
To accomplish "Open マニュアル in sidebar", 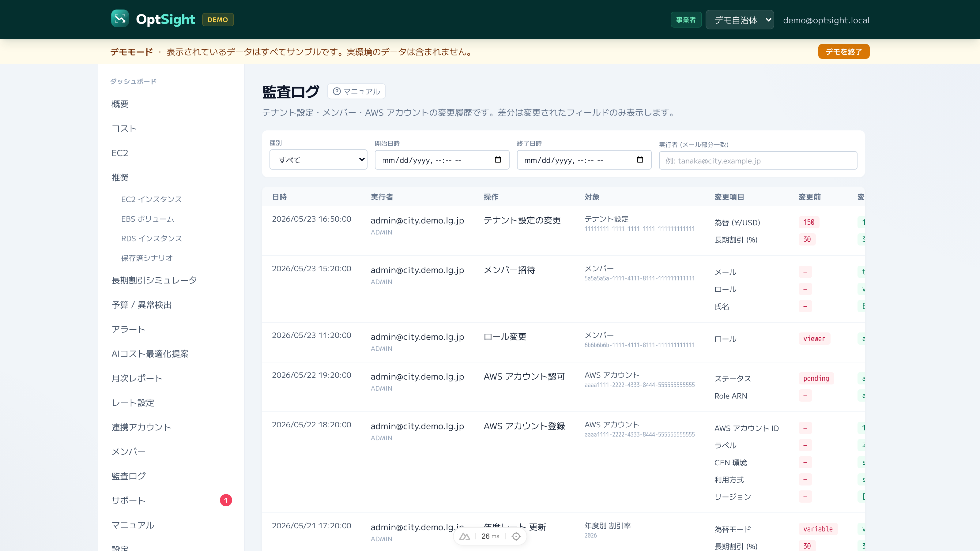I will pos(133,525).
